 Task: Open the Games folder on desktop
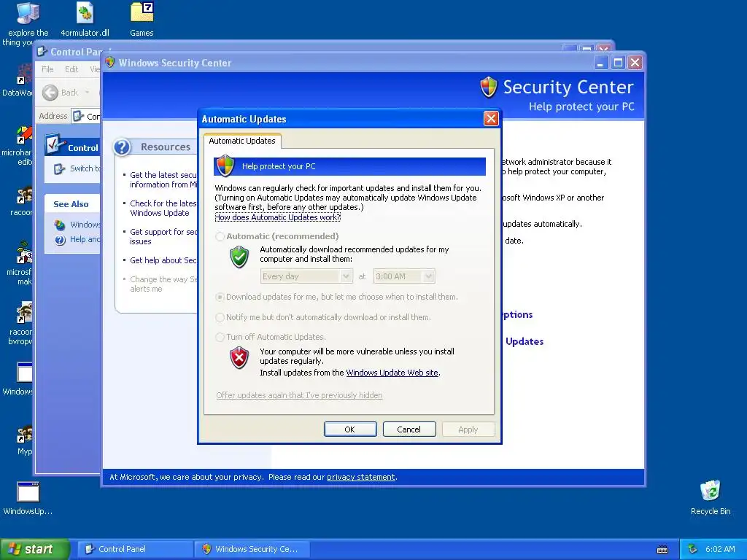(x=142, y=19)
